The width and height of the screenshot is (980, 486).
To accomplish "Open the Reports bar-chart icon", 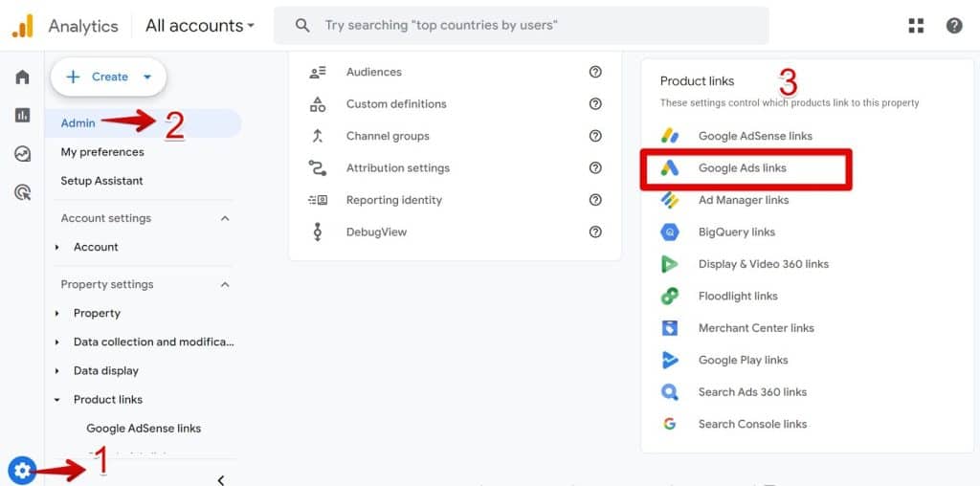I will tap(23, 115).
